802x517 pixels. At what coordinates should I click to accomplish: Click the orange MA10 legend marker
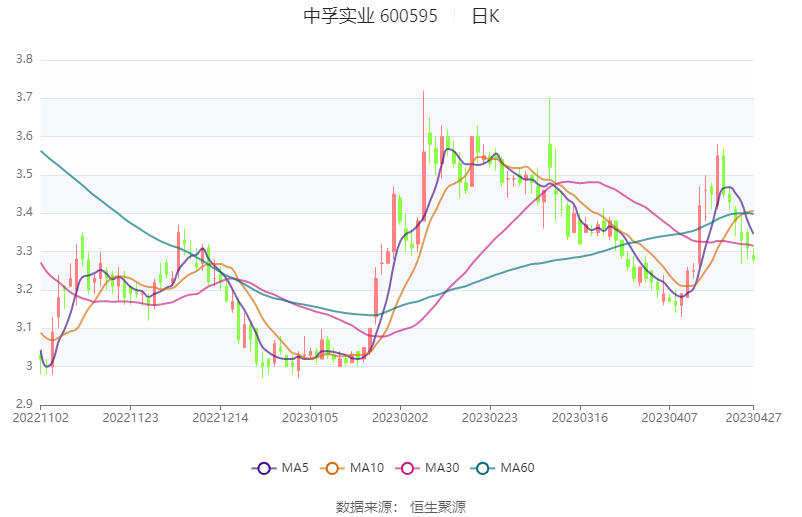(x=333, y=468)
